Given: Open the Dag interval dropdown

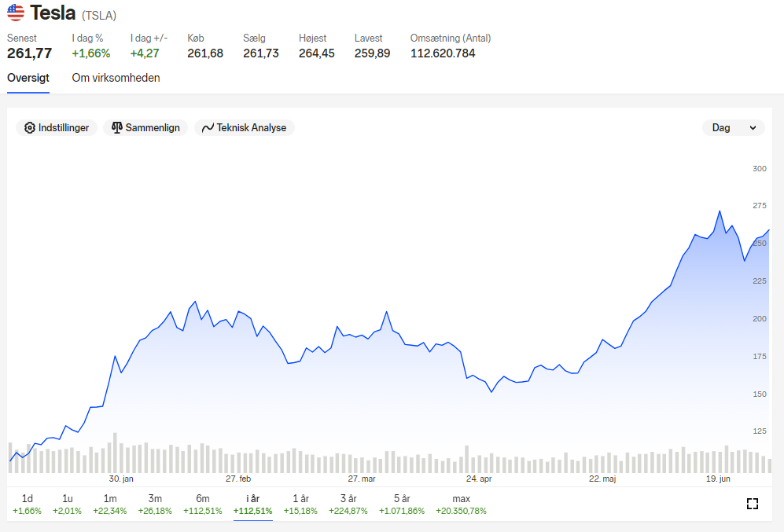Looking at the screenshot, I should (734, 128).
